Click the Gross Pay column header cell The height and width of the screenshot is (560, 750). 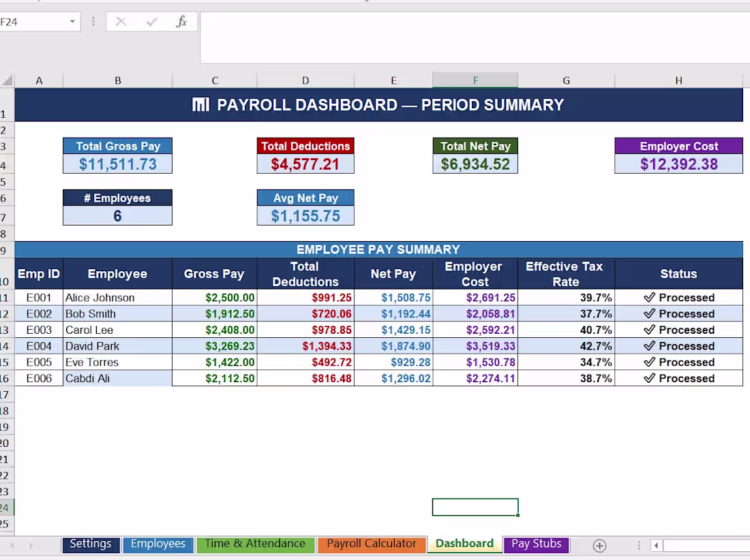click(215, 274)
